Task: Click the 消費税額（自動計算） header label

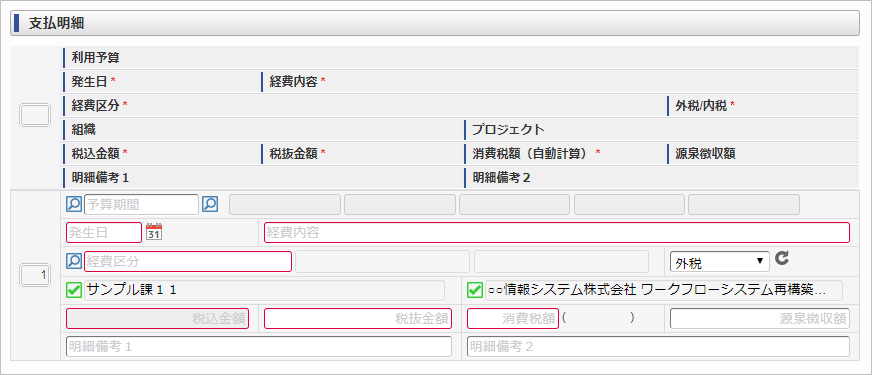Action: pyautogui.click(x=532, y=154)
